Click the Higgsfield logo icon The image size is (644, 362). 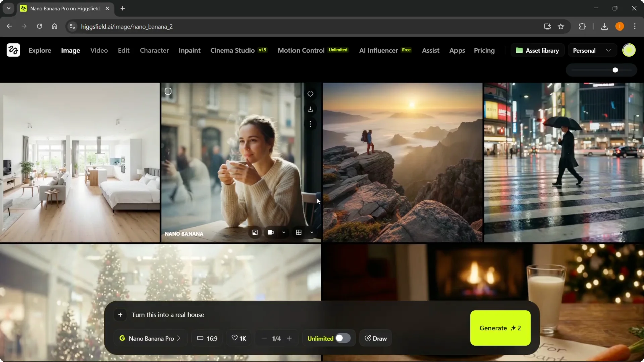pos(13,50)
